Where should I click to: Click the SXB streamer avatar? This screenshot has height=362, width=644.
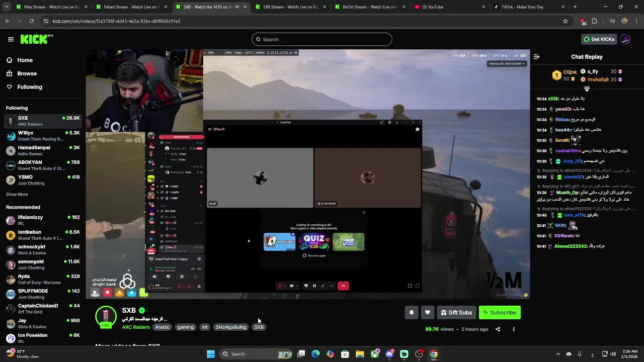click(x=106, y=317)
